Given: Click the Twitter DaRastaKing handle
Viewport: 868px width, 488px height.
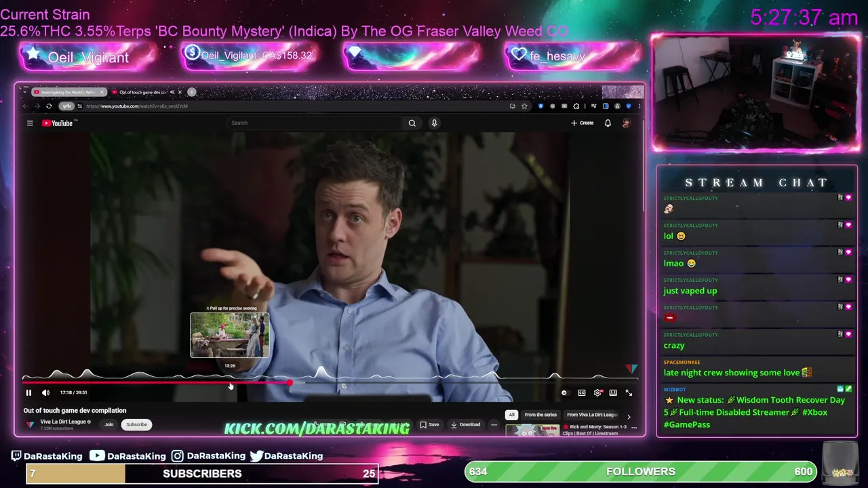Looking at the screenshot, I should (x=286, y=456).
